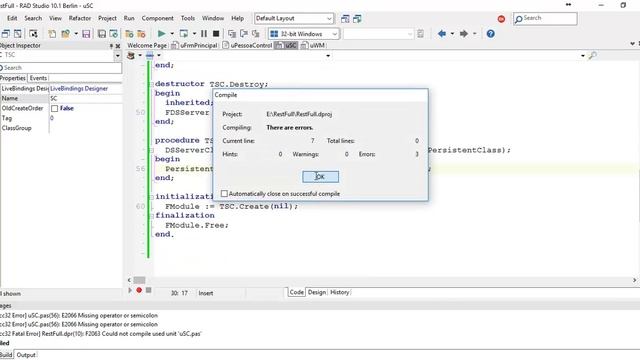
Task: Click the macro play triangle in editor
Action: click(130, 290)
